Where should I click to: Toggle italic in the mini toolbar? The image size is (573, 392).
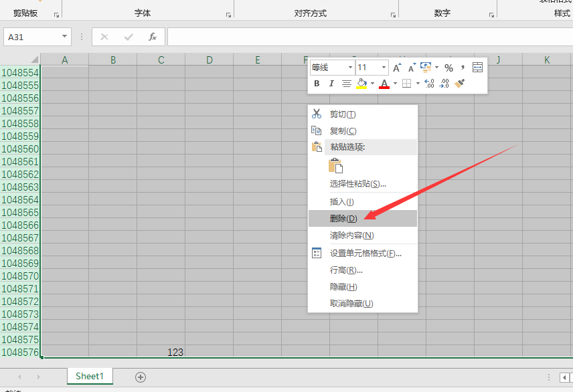[331, 84]
